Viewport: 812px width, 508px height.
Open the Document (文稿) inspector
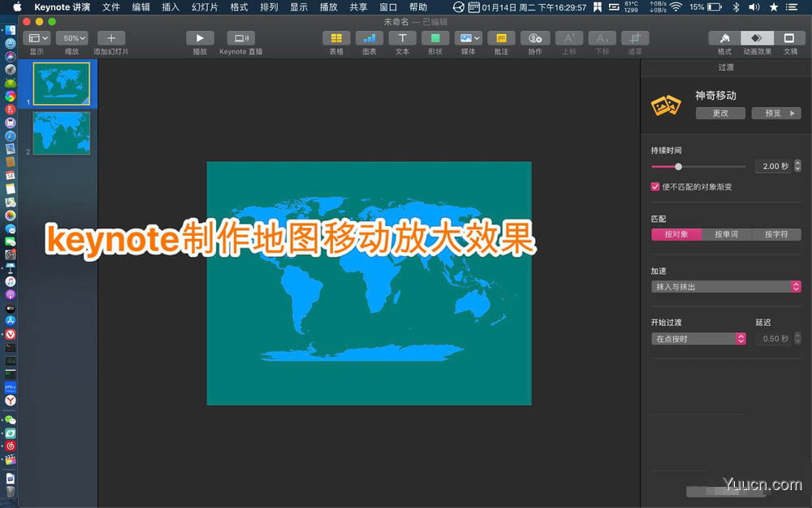coord(790,38)
